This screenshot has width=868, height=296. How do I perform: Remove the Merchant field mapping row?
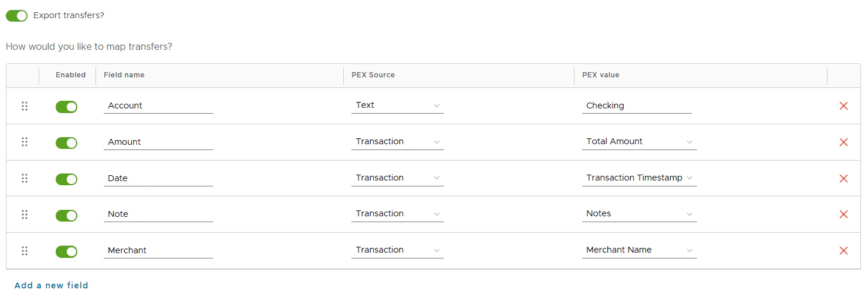(843, 251)
